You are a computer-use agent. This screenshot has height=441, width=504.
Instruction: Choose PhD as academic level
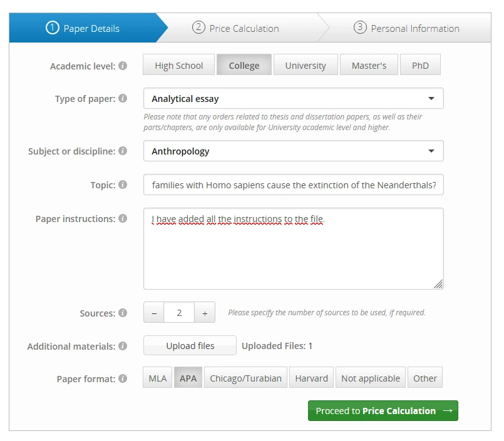420,65
